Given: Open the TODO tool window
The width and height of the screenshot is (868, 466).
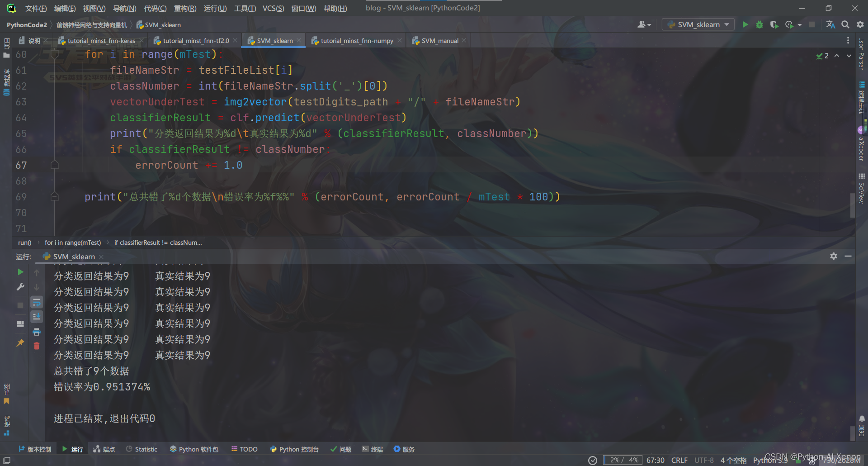Looking at the screenshot, I should 244,449.
